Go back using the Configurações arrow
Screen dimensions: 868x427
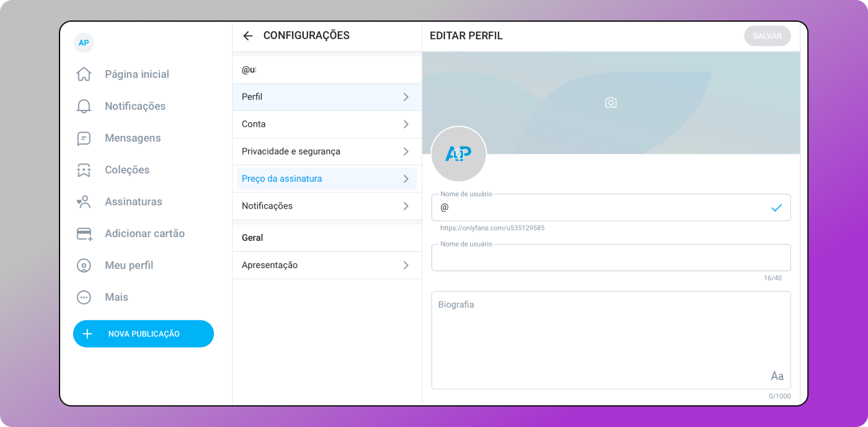tap(248, 36)
